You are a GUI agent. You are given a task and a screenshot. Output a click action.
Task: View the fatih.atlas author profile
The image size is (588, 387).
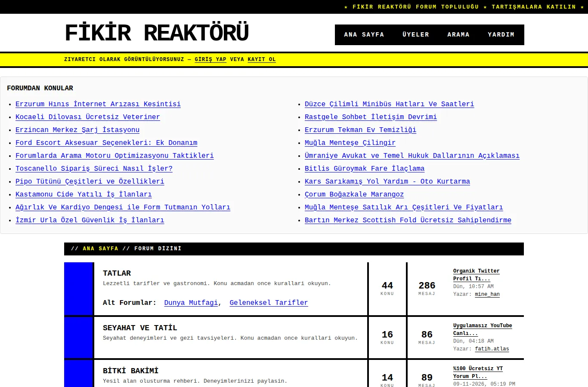pos(492,349)
